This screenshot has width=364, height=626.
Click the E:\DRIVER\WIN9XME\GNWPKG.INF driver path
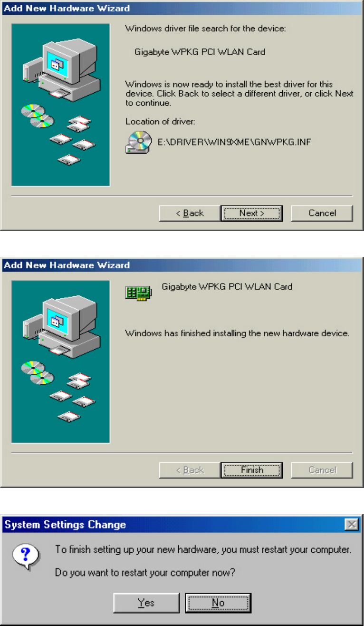(234, 142)
